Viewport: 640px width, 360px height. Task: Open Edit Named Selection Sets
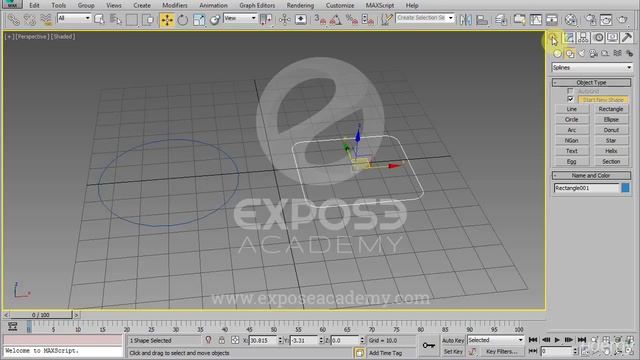pos(386,20)
